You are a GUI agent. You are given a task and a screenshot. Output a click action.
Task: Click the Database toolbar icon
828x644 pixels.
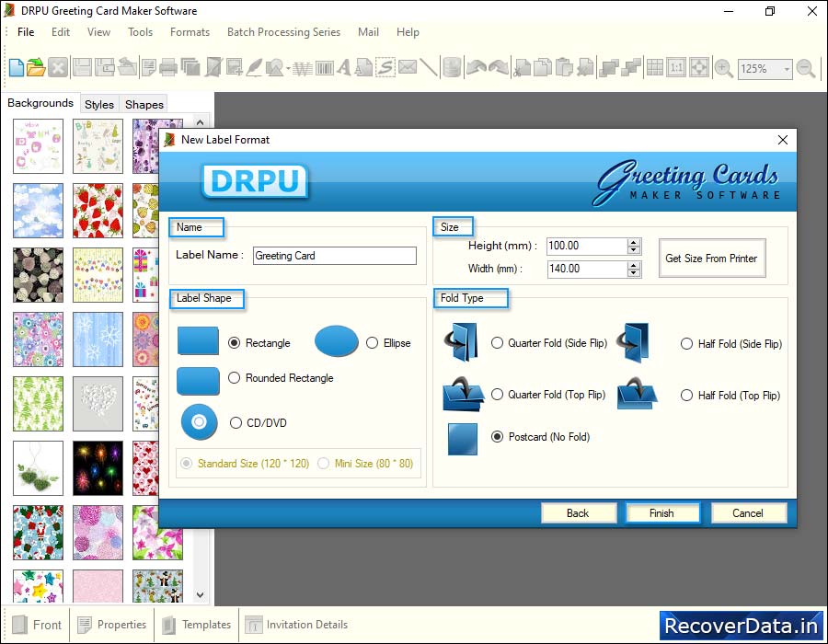pos(452,68)
